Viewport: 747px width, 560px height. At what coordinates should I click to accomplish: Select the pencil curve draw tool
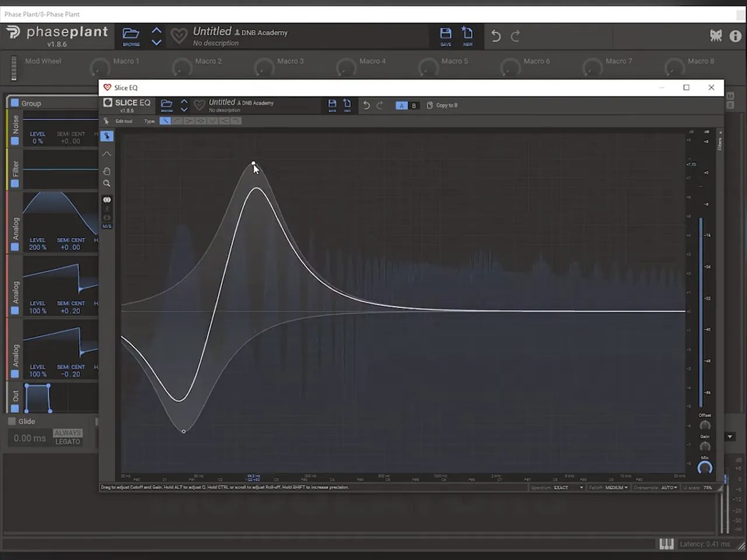pos(107,154)
